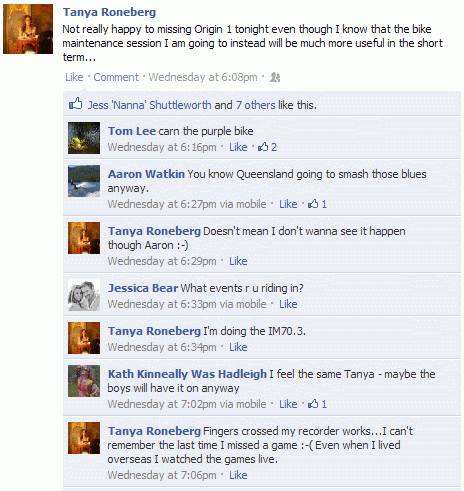Open Kath Kinneally Was Hadleigh's avatar
The height and width of the screenshot is (491, 464).
click(x=84, y=381)
